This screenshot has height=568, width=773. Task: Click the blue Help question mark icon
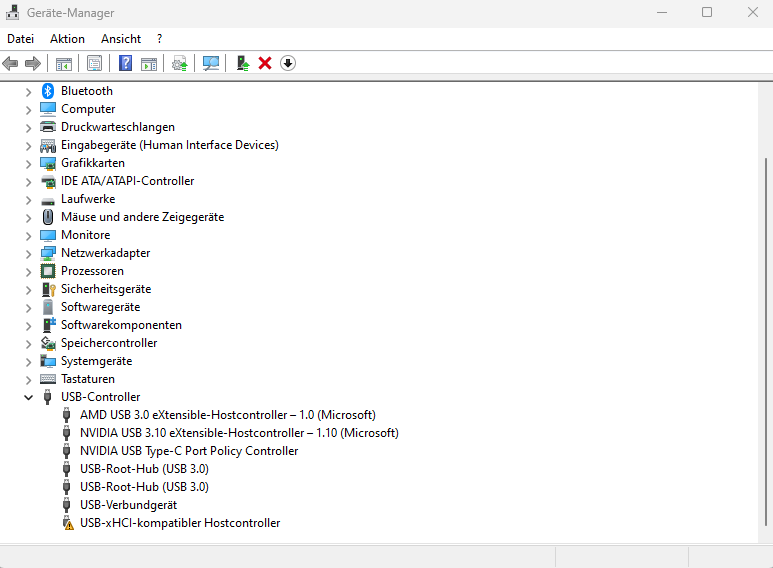[x=125, y=63]
